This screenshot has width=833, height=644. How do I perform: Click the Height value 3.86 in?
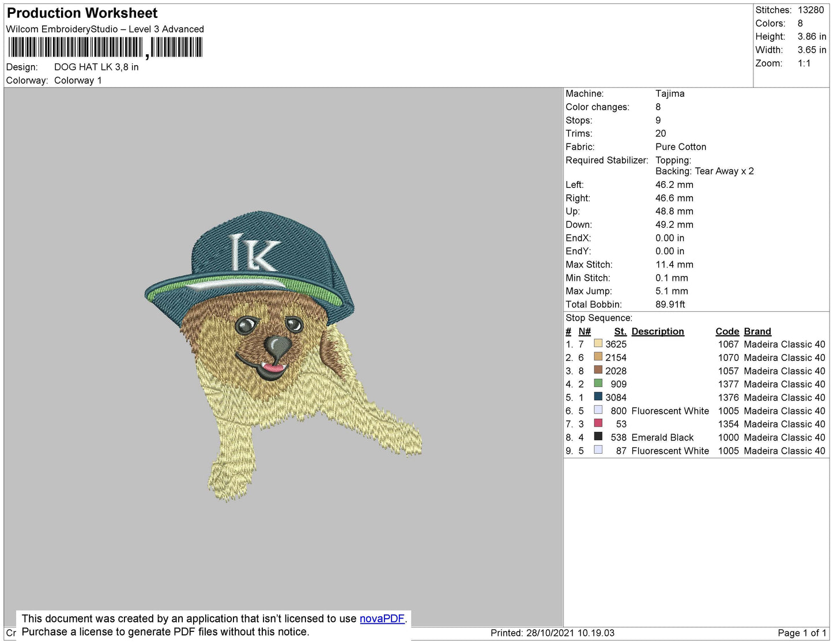click(812, 36)
